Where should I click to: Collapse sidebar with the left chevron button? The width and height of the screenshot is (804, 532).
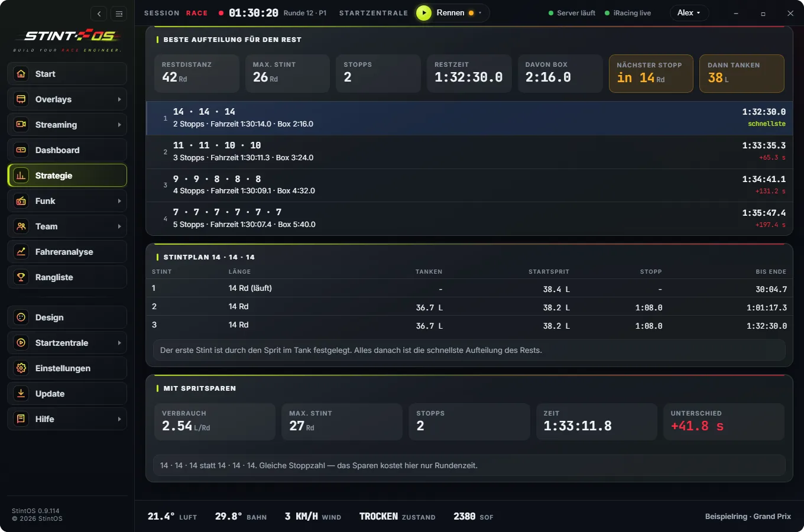(x=99, y=14)
